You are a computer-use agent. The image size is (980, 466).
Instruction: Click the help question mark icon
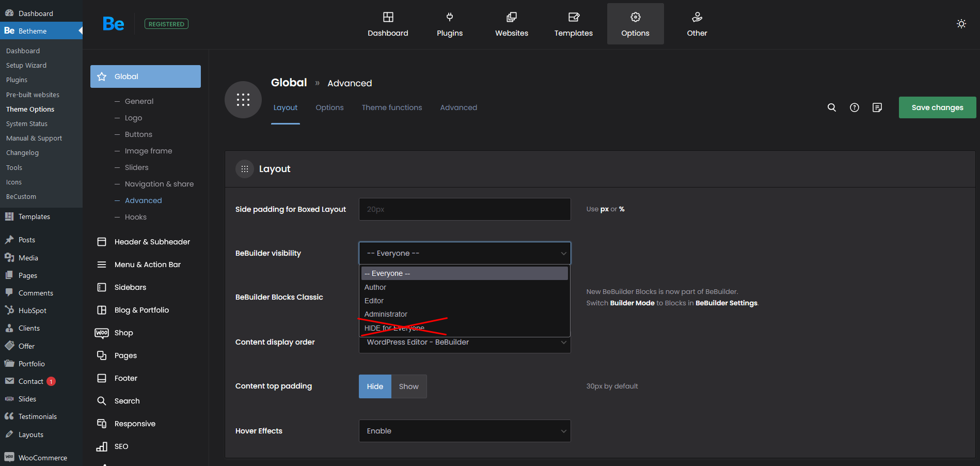[855, 107]
